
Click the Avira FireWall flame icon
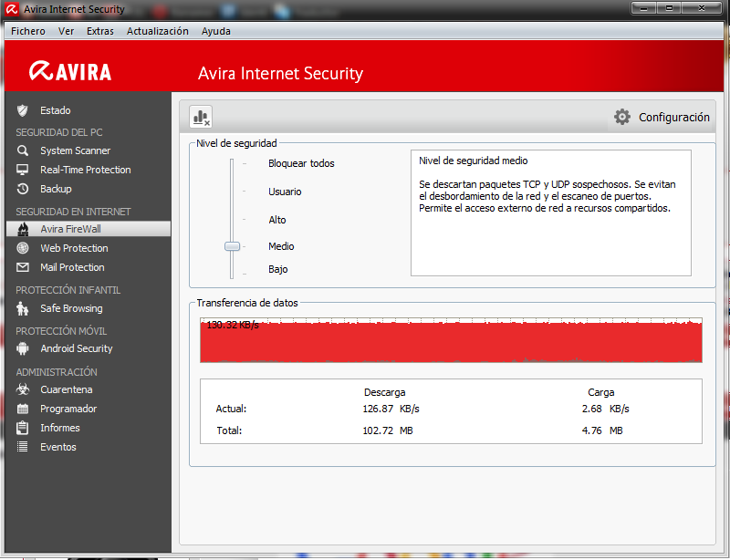tap(22, 229)
